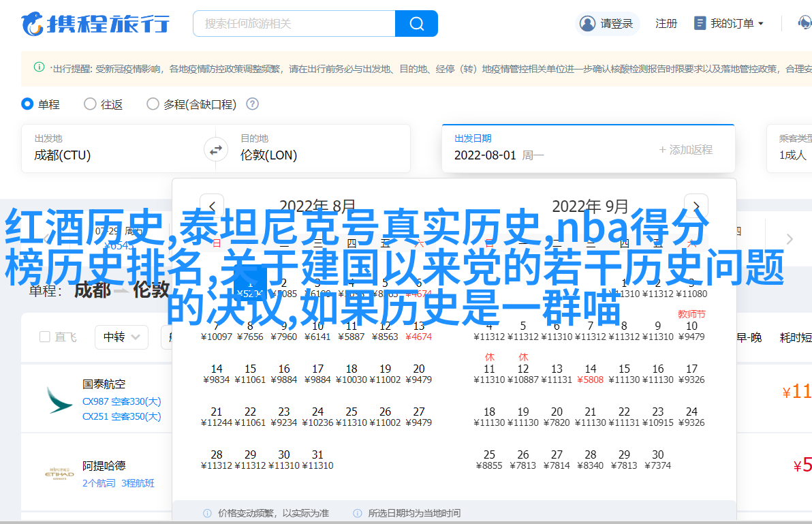Select August 8 priced ¥7656
Image resolution: width=812 pixels, height=524 pixels.
tap(250, 331)
